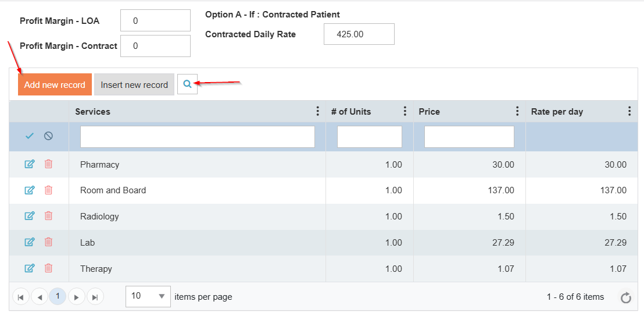Cancel new row with the ban icon
This screenshot has width=644, height=312.
pyautogui.click(x=48, y=136)
